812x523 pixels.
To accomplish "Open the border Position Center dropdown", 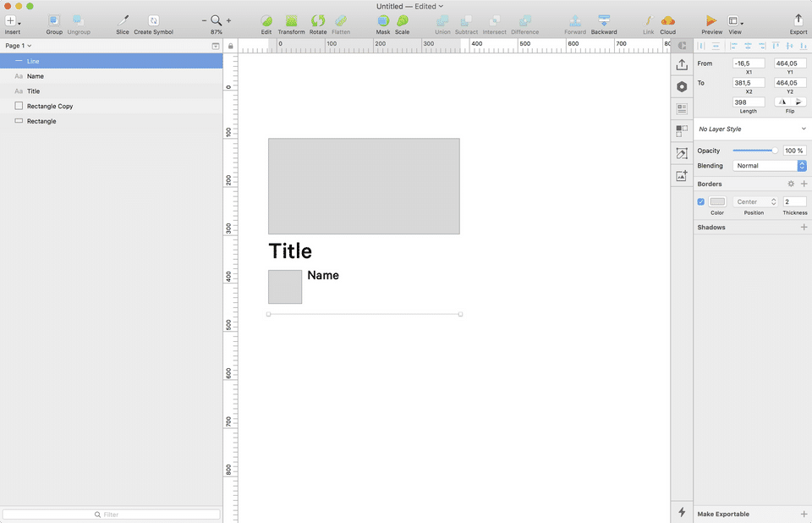I will pyautogui.click(x=755, y=201).
